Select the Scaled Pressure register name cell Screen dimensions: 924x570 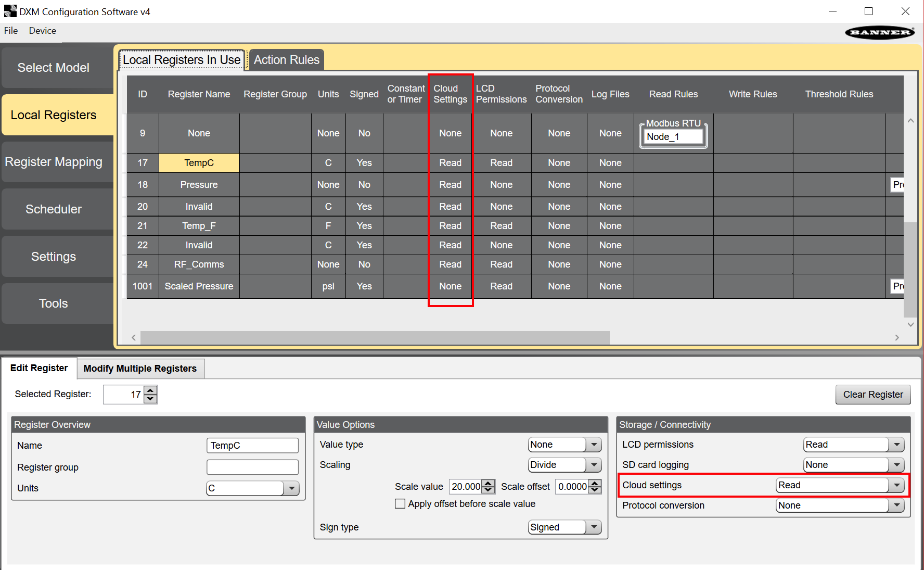pos(199,286)
